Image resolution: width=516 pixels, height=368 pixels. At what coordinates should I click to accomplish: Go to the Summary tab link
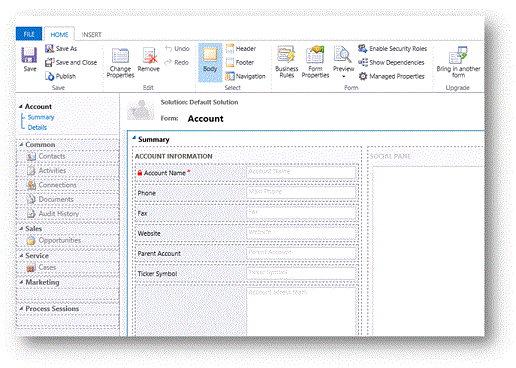coord(41,117)
